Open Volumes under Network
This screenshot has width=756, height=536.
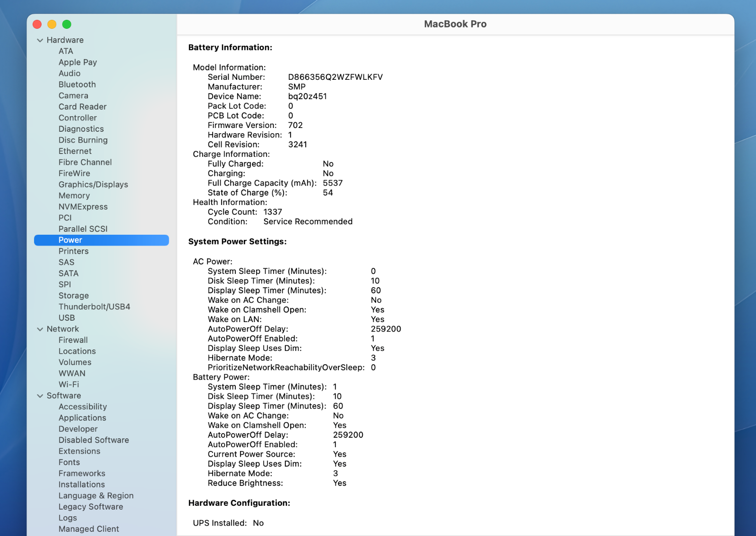[75, 362]
